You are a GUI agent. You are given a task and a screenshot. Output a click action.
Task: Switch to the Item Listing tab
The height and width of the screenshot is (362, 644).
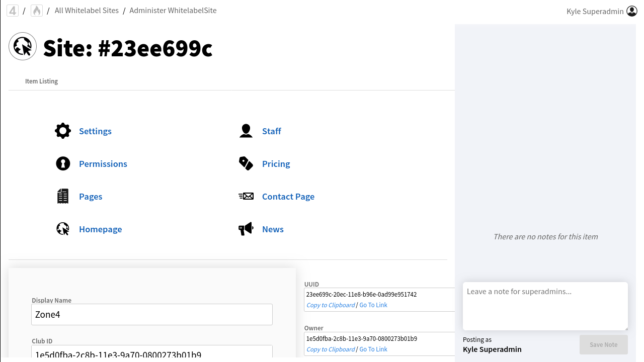click(x=41, y=81)
